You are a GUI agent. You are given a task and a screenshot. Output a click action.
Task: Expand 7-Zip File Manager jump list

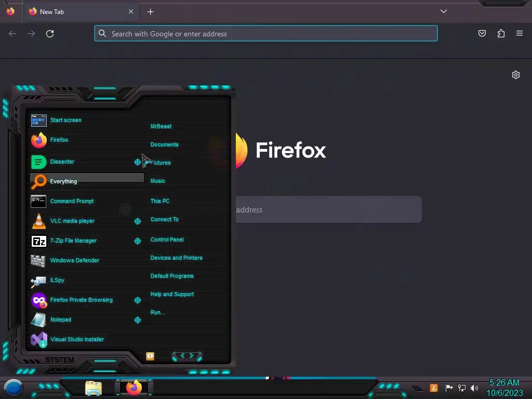tap(137, 241)
